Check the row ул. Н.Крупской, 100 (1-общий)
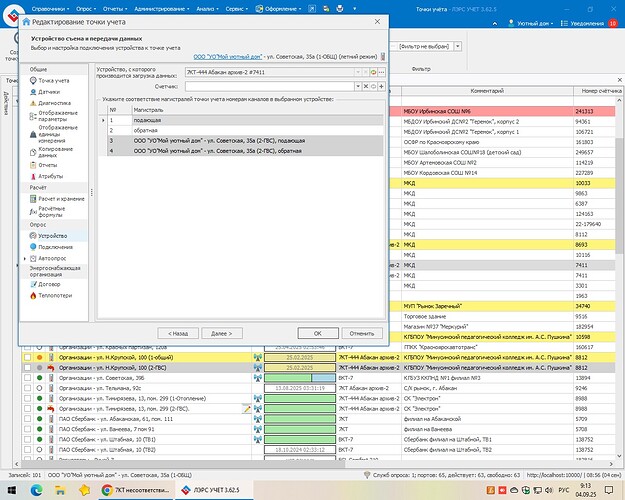The height and width of the screenshot is (500, 625). click(x=27, y=357)
